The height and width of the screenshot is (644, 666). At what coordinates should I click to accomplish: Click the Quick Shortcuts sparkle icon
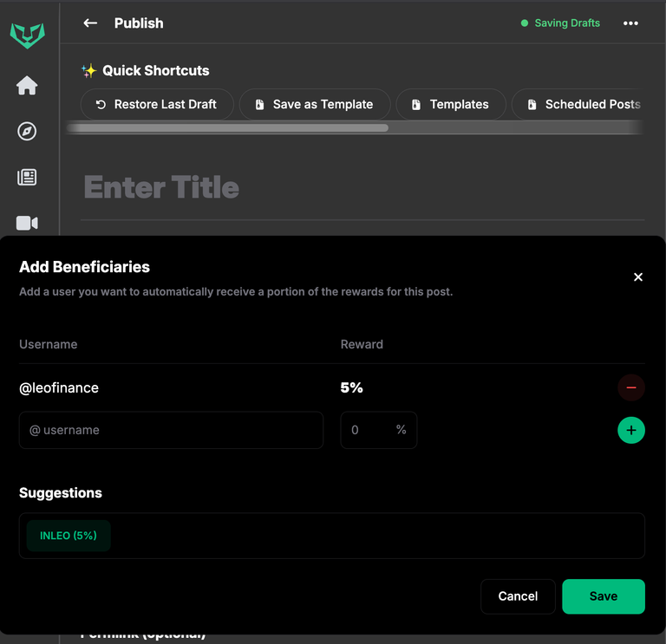pyautogui.click(x=88, y=70)
